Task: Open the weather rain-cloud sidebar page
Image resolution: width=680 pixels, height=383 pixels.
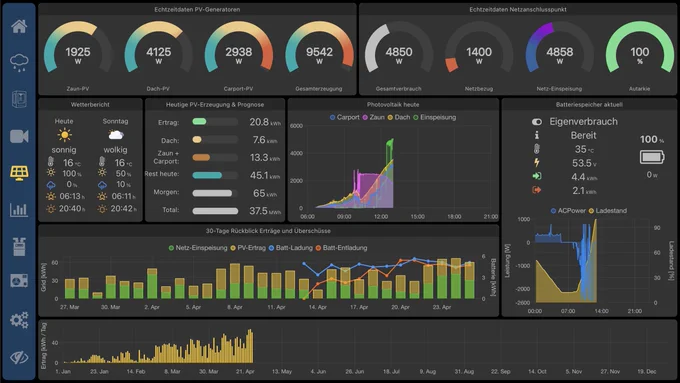Action: 19,62
